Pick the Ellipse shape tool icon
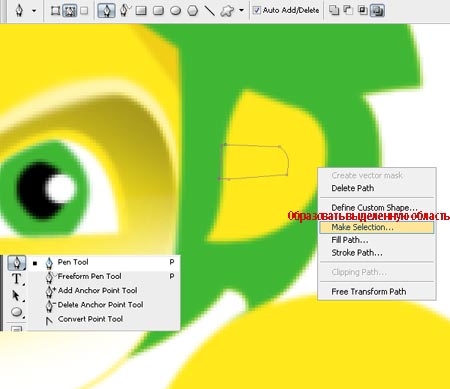 pyautogui.click(x=175, y=11)
